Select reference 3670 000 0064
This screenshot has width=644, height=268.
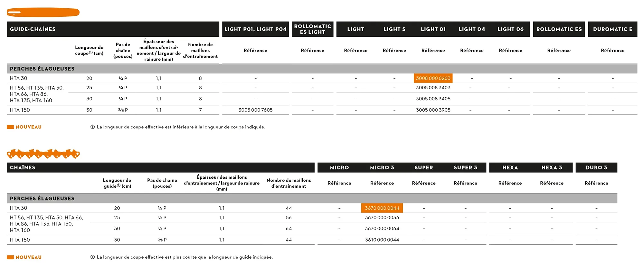point(382,229)
